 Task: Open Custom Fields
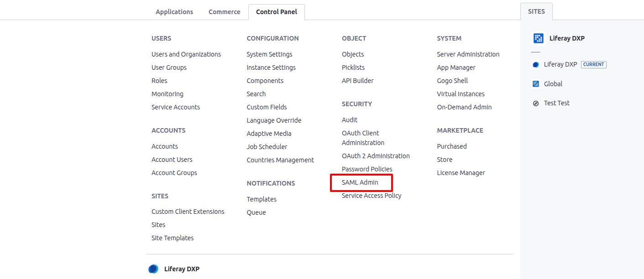[x=267, y=107]
